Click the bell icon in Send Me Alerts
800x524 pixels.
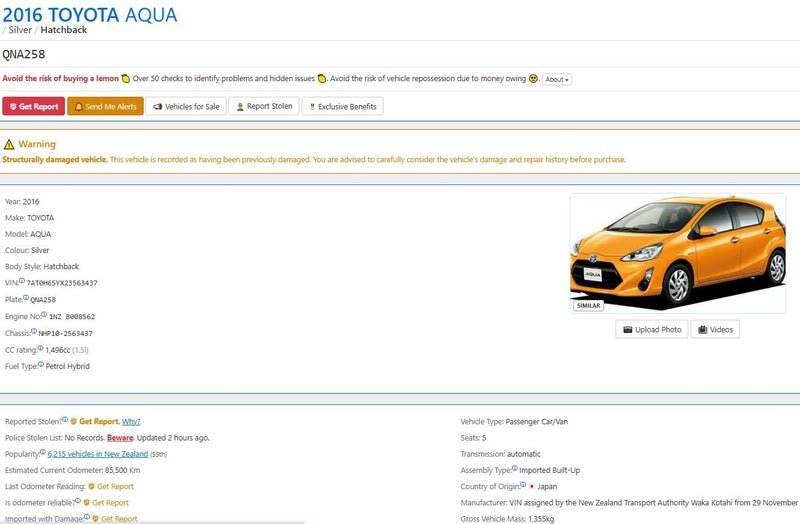(79, 107)
